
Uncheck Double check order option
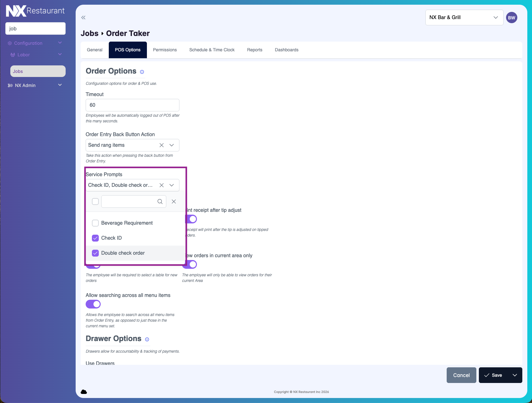click(95, 253)
